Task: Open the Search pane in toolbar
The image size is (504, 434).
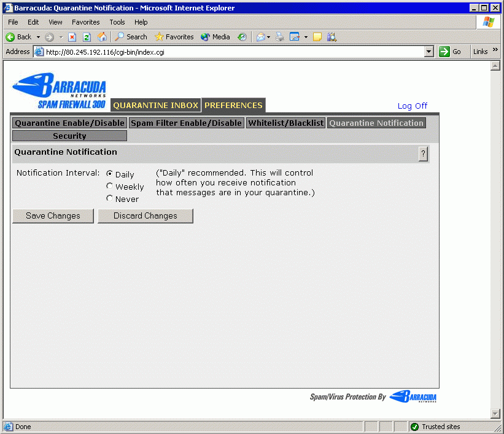Action: click(x=131, y=37)
